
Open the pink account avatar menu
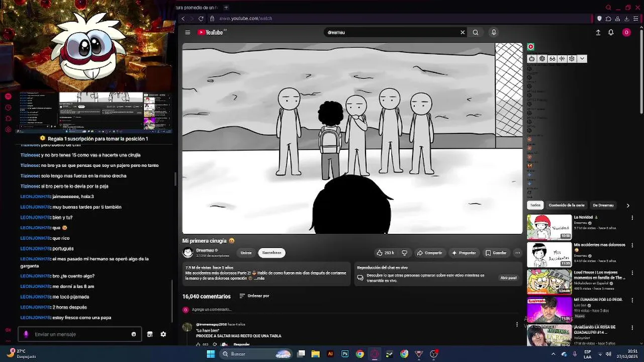626,32
